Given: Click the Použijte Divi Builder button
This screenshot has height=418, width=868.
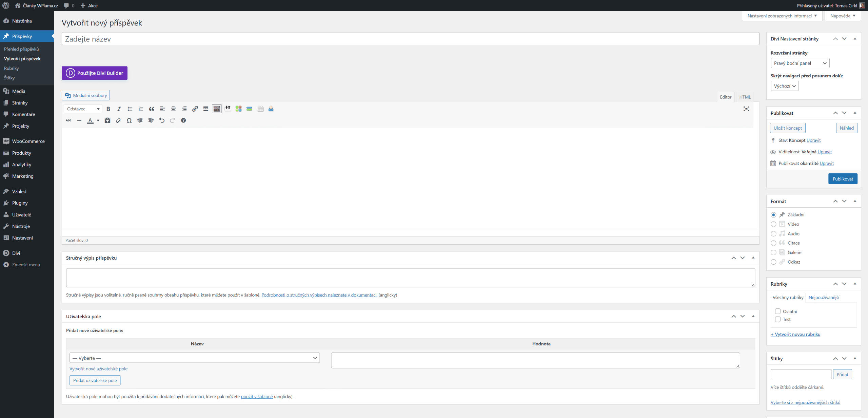Looking at the screenshot, I should pos(95,73).
